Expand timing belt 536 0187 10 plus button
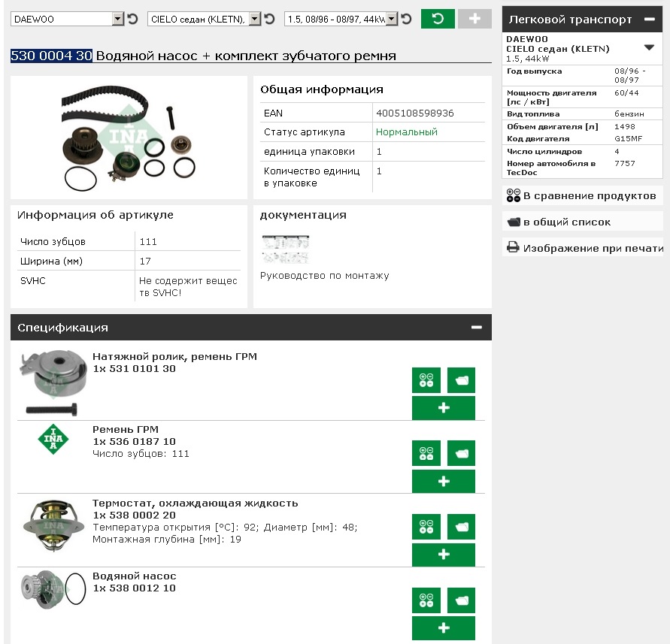The image size is (670, 644). click(444, 481)
